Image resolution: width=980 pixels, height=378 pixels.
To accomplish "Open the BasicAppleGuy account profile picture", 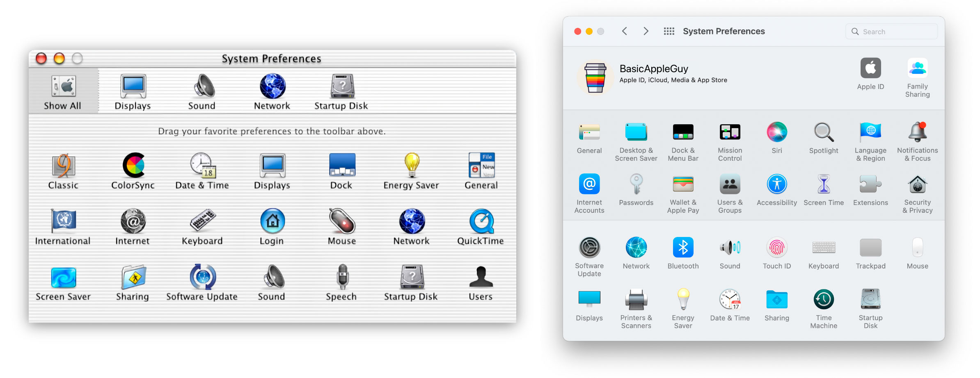I will (x=595, y=77).
